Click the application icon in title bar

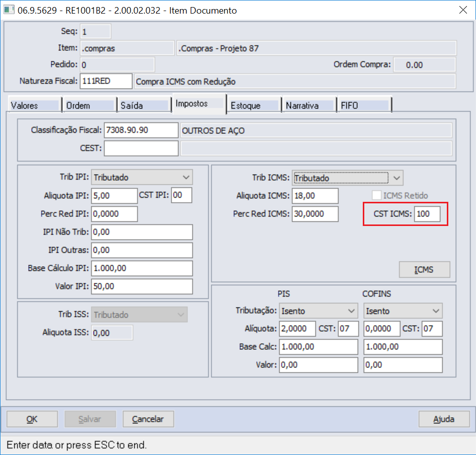(9, 10)
